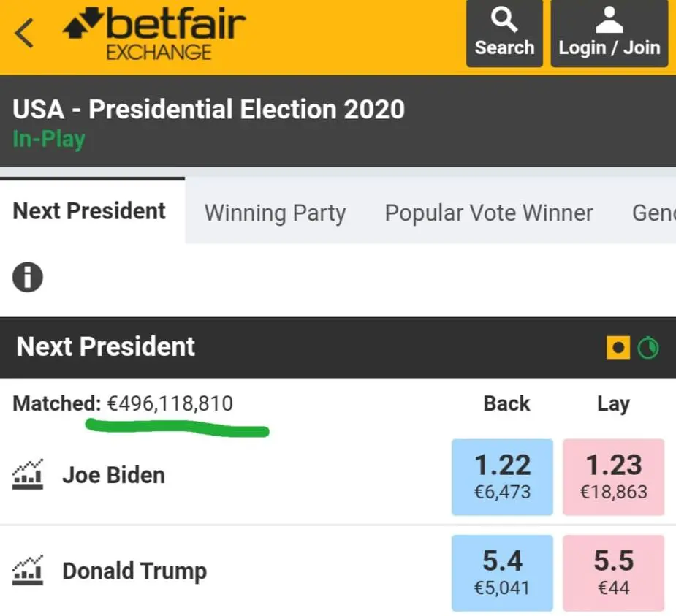Image resolution: width=676 pixels, height=616 pixels.
Task: Switch to Popular Vote Winner tab
Action: click(x=489, y=213)
